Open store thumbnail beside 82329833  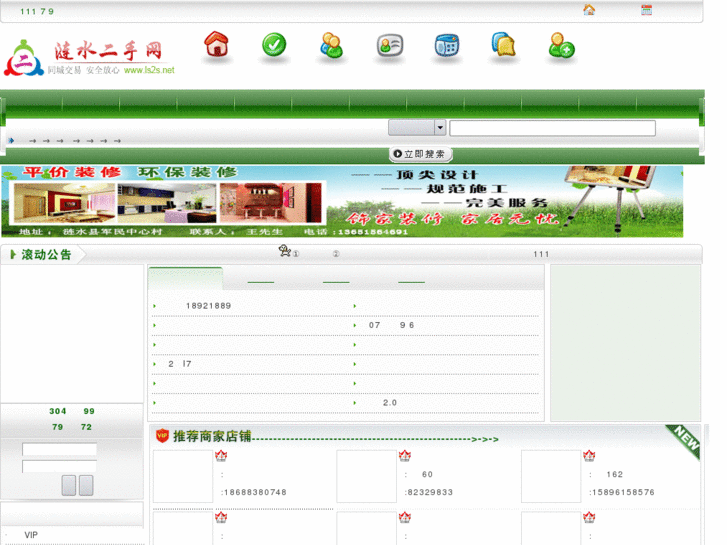pos(366,476)
